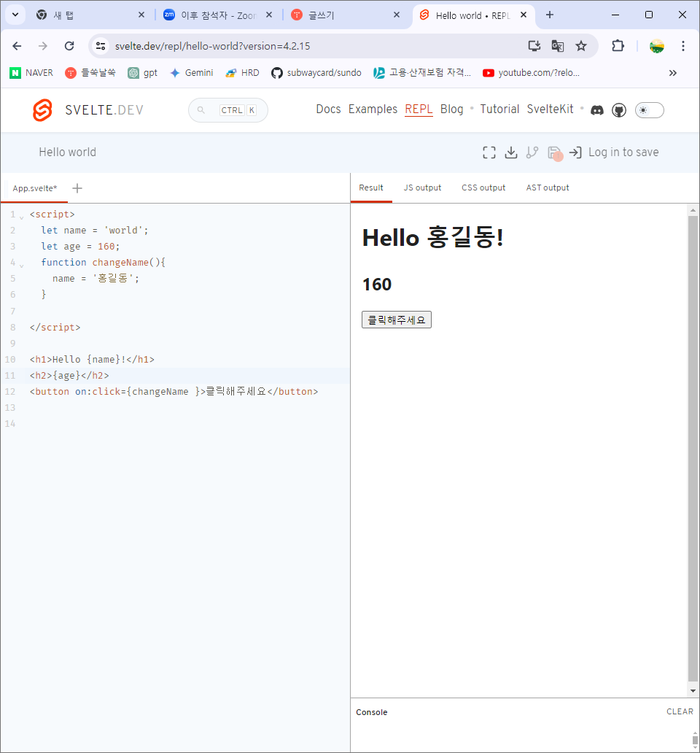Open the tab search dropdown arrow
Screen dimensions: 700x753
15,15
